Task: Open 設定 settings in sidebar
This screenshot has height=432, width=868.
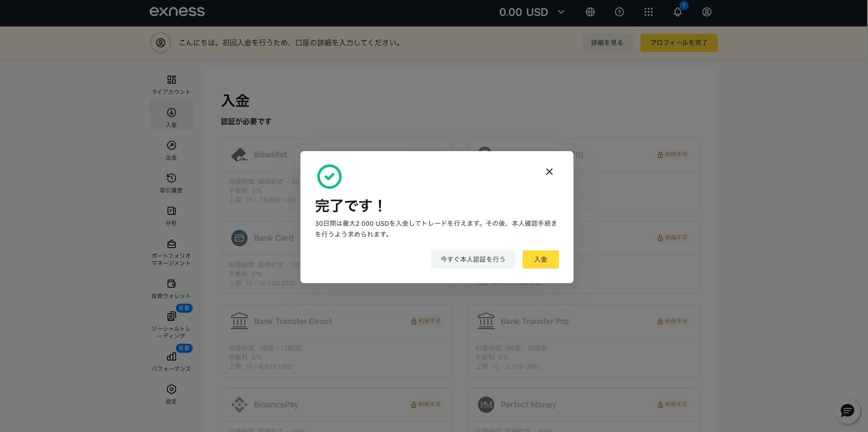Action: point(171,394)
